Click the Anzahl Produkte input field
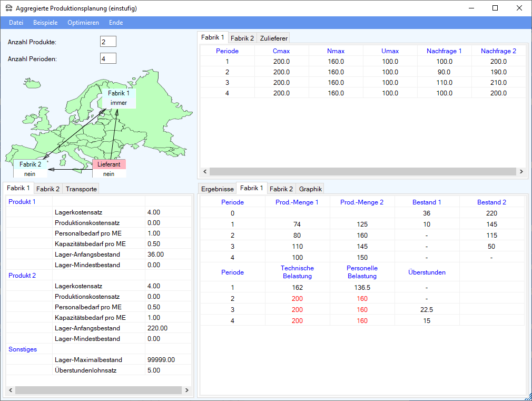Viewport: 532px width, 401px height. (108, 42)
